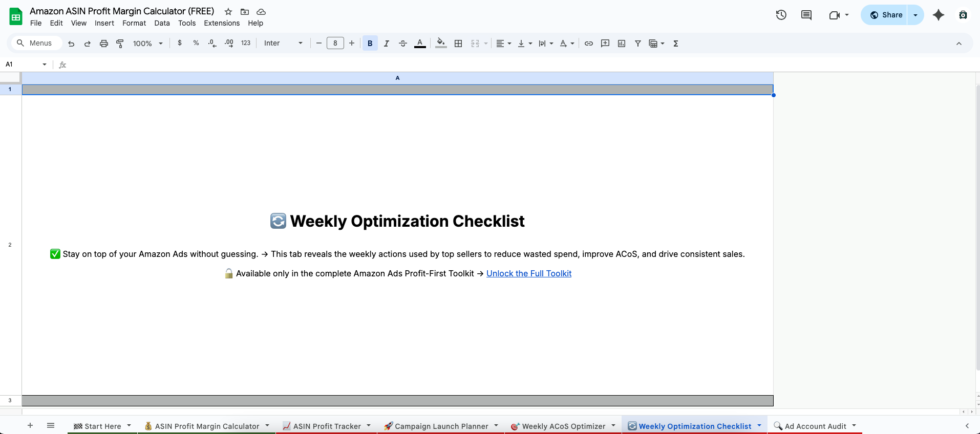
Task: Switch to the Start Here tab
Action: pos(102,426)
